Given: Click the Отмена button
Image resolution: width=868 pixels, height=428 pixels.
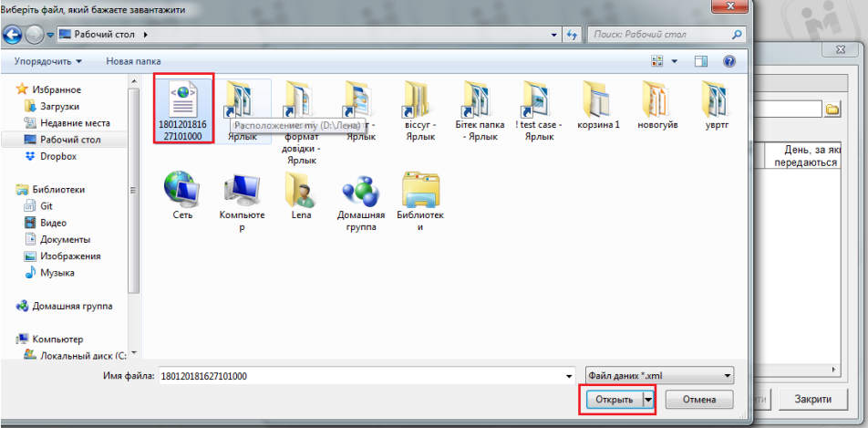Looking at the screenshot, I should coord(699,400).
